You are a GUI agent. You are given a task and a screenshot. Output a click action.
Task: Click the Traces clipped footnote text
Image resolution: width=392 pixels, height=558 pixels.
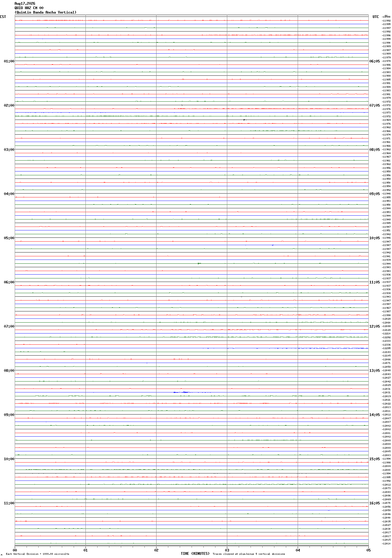(x=249, y=554)
